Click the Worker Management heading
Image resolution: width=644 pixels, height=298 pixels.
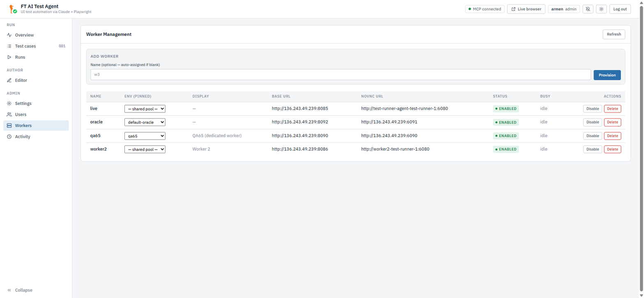tap(109, 34)
